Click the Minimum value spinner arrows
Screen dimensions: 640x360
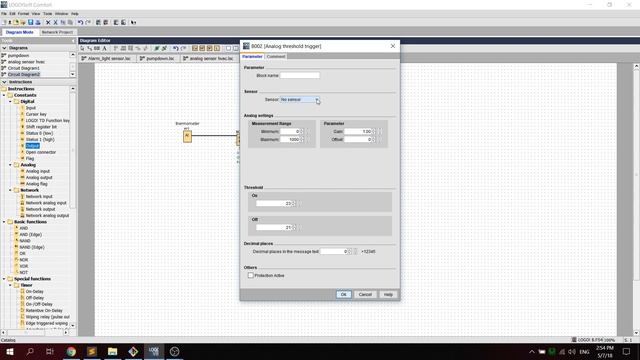tap(302, 131)
